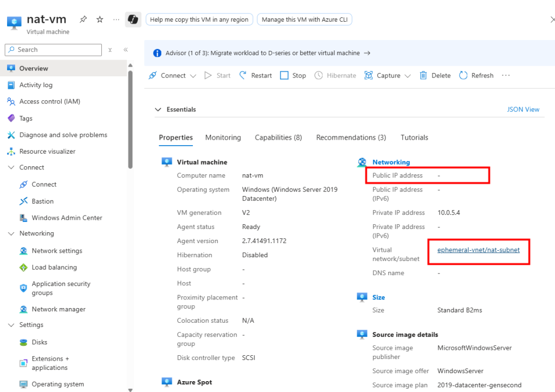Screen dimensions: 555x392
Task: Collapse the Settings group in sidebar
Action: (11, 325)
